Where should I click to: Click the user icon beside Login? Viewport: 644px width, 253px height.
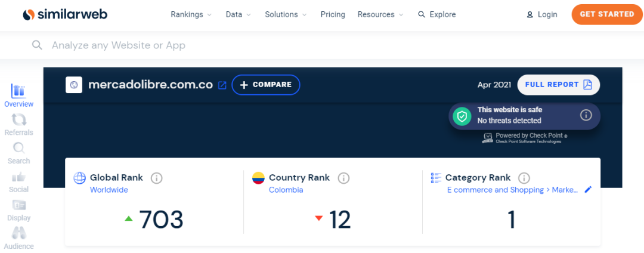point(530,15)
